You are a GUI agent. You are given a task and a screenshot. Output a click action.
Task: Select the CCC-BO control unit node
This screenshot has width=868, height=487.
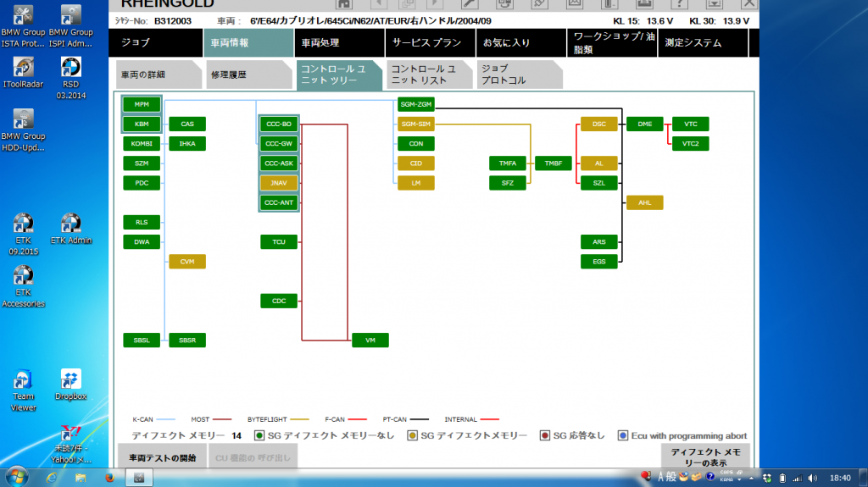278,124
